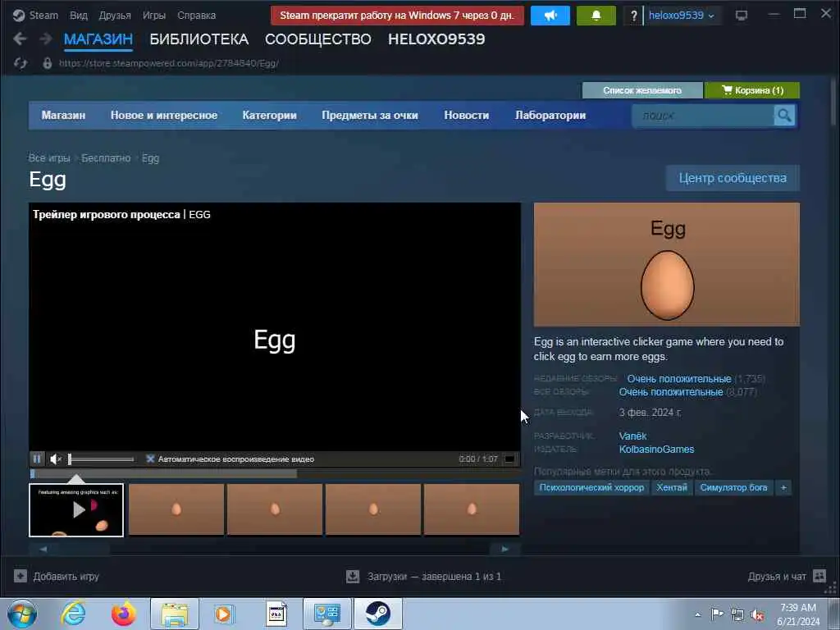
Task: Open Список желаемого wishlist button
Action: (x=642, y=90)
